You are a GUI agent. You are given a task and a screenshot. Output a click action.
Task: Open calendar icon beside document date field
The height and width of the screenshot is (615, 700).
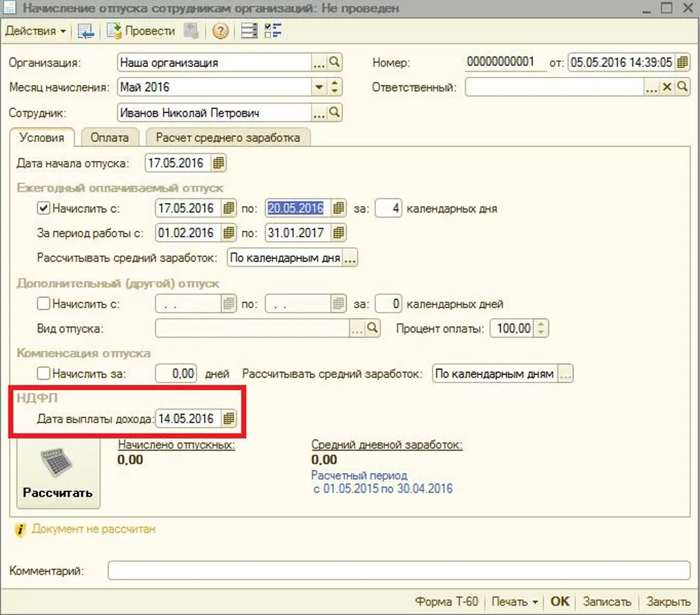[x=683, y=62]
